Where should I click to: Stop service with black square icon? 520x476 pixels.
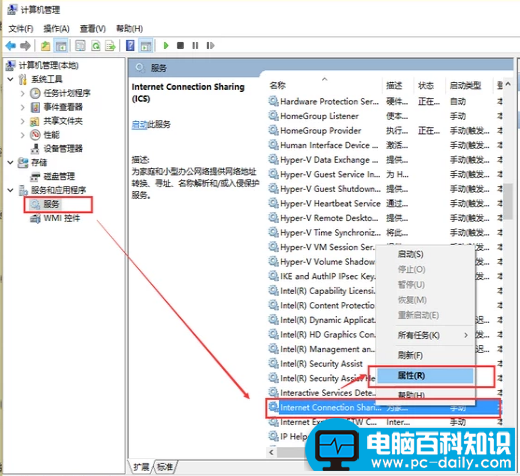(180, 45)
